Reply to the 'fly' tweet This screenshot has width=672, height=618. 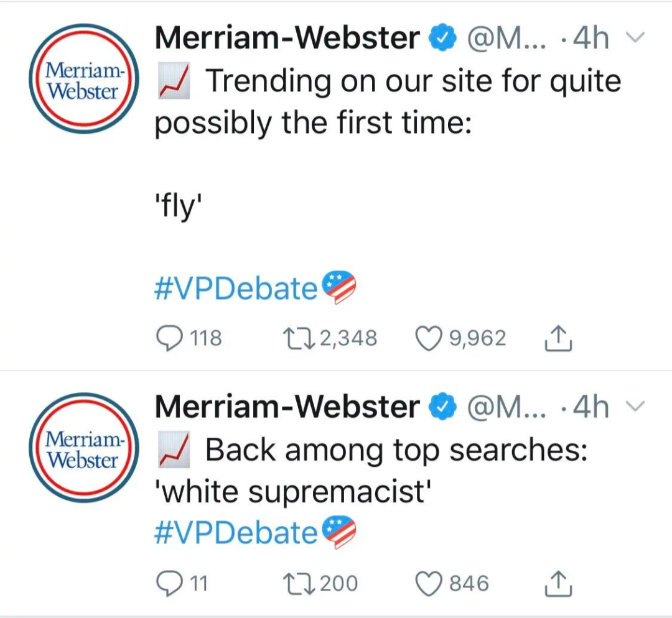point(170,338)
